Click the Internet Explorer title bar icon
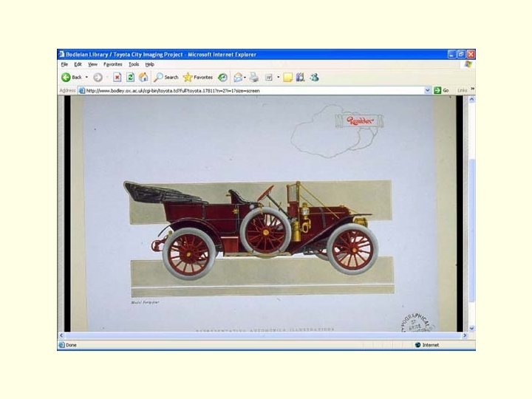 (x=62, y=54)
